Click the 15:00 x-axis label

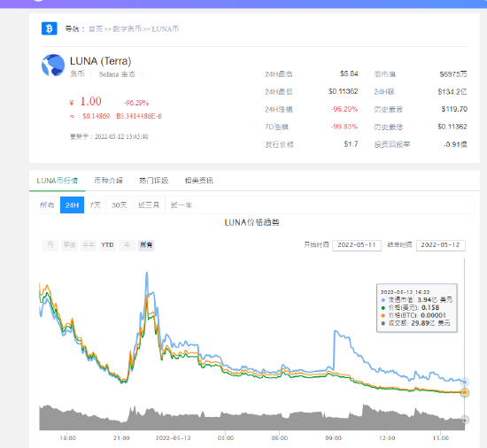point(441,437)
